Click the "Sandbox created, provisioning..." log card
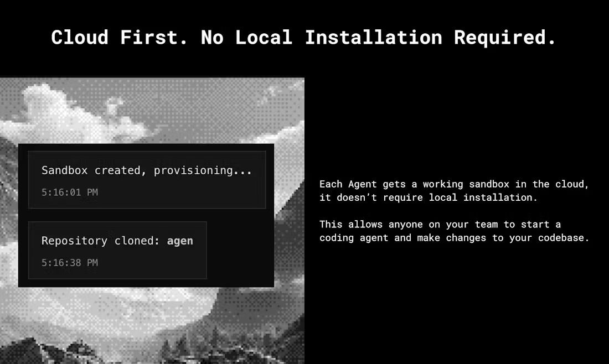The image size is (609, 364). [147, 180]
